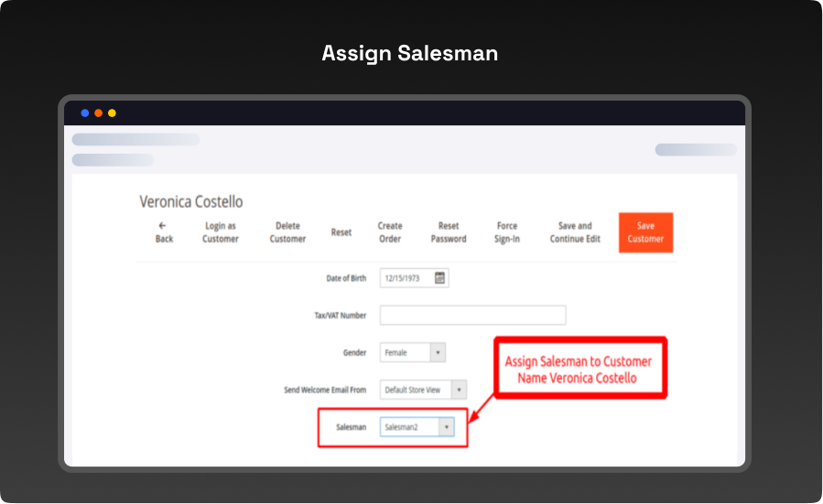823x504 pixels.
Task: Open the Date of Birth calendar picker
Action: (x=439, y=278)
